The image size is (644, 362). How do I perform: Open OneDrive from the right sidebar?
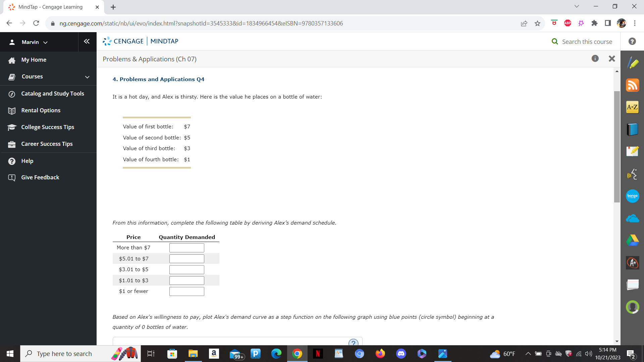pos(633,218)
